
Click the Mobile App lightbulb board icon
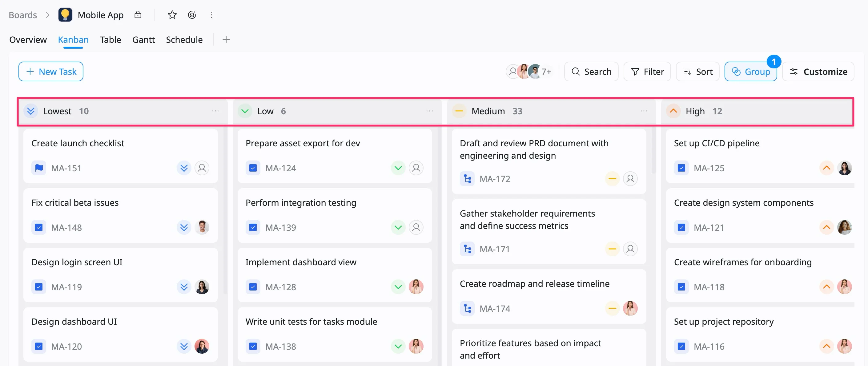tap(65, 15)
